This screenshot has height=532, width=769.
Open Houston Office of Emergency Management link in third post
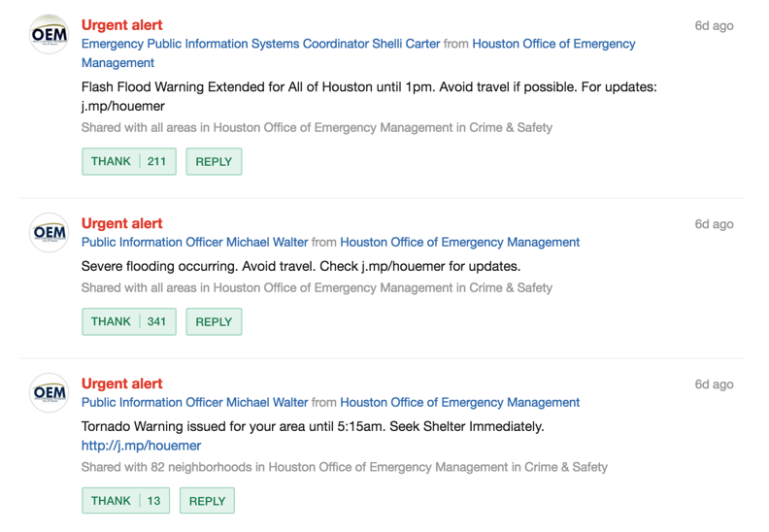pos(460,403)
